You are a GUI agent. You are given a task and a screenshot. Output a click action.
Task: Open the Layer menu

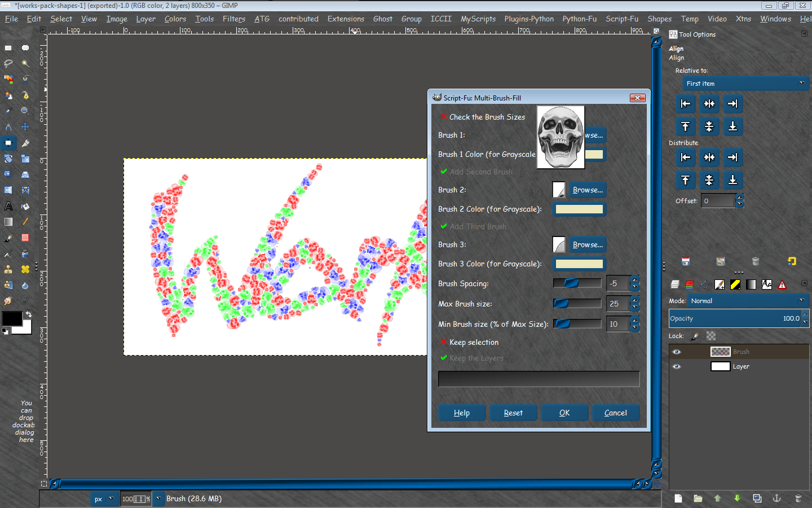(x=145, y=19)
